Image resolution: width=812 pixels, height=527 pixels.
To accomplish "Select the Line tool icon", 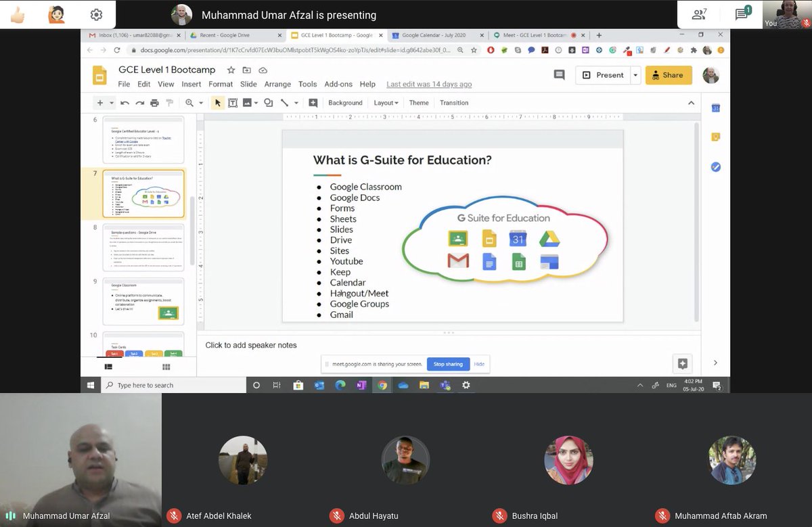I will (x=284, y=103).
